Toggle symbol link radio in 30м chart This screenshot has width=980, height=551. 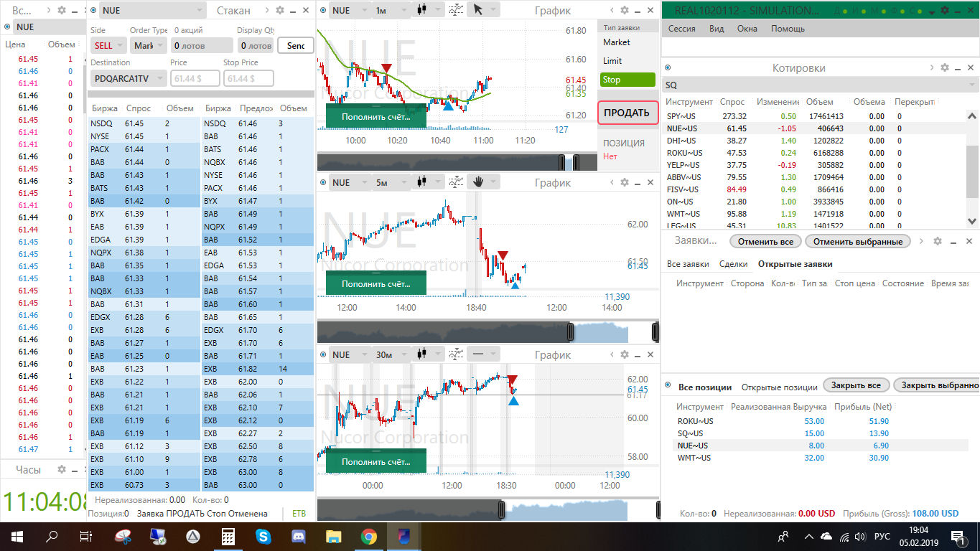323,354
